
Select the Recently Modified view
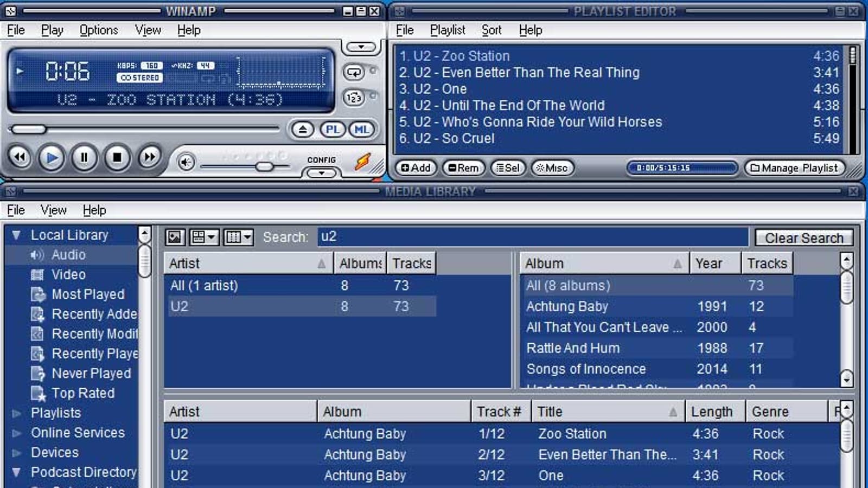click(x=84, y=334)
